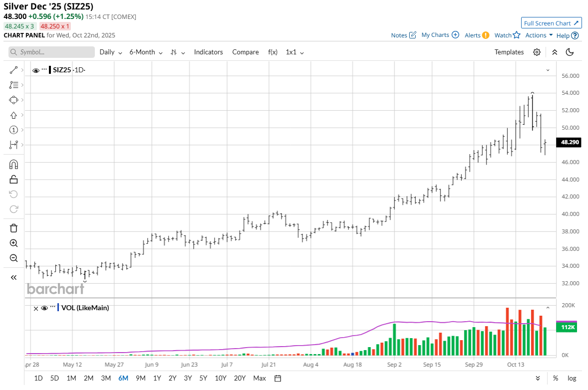Toggle percent scale mode
588x390 pixels.
coord(556,379)
